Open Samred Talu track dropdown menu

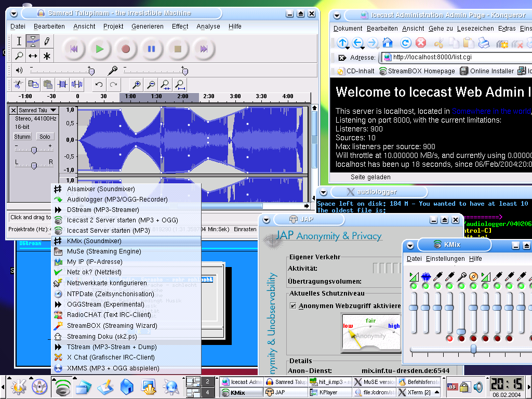click(x=37, y=110)
